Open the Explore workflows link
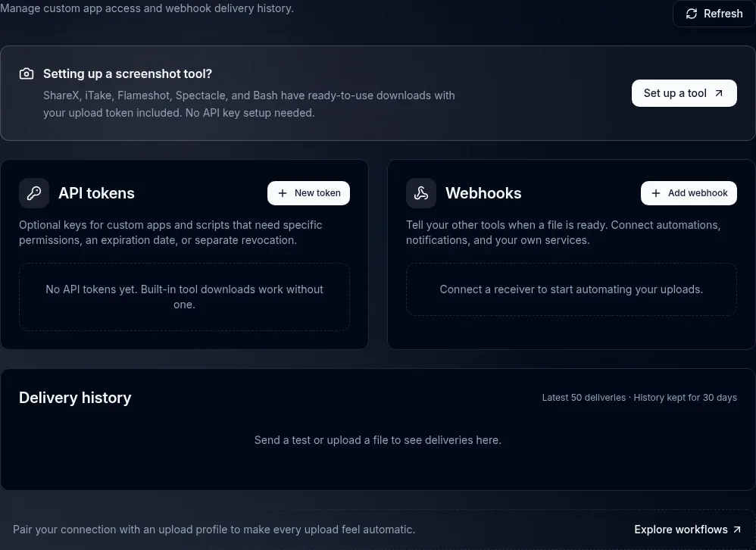This screenshot has height=550, width=756. click(687, 530)
